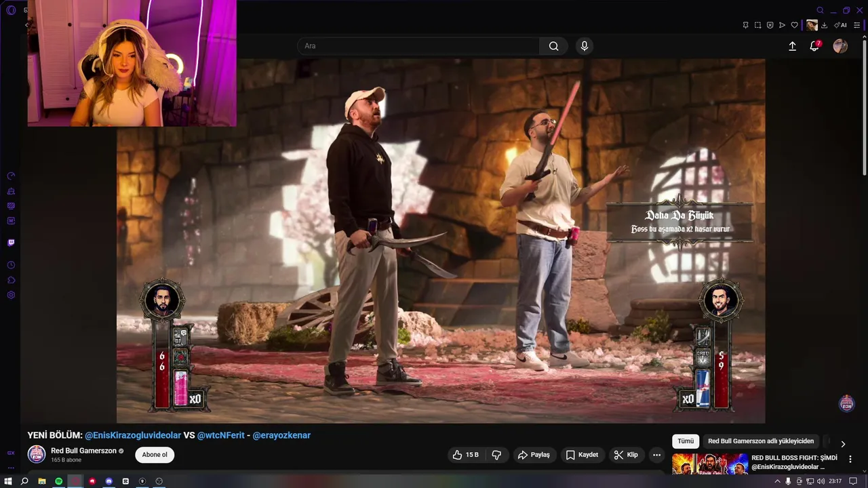Open @wtcNFerit mention link
Image resolution: width=868 pixels, height=488 pixels.
click(221, 435)
